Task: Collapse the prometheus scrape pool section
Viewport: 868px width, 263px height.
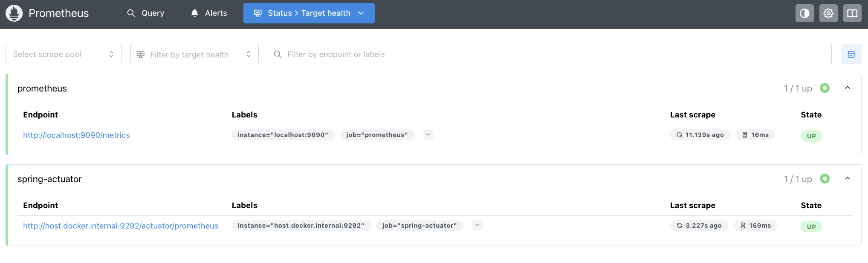Action: pyautogui.click(x=848, y=88)
